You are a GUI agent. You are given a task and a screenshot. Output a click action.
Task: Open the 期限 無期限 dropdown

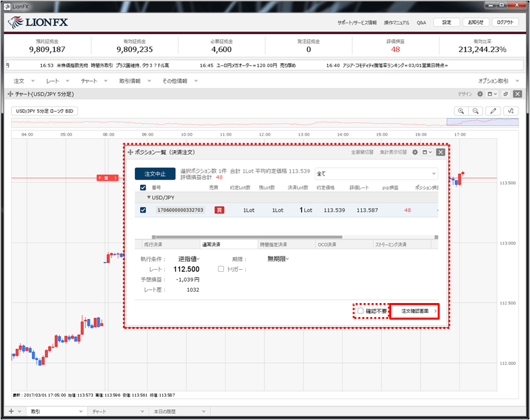click(x=278, y=259)
